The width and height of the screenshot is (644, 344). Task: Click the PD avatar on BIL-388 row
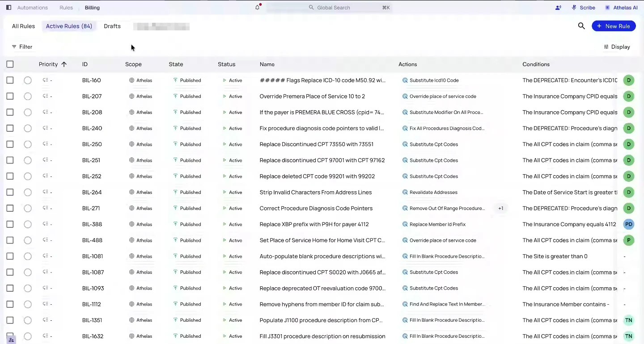tap(629, 224)
